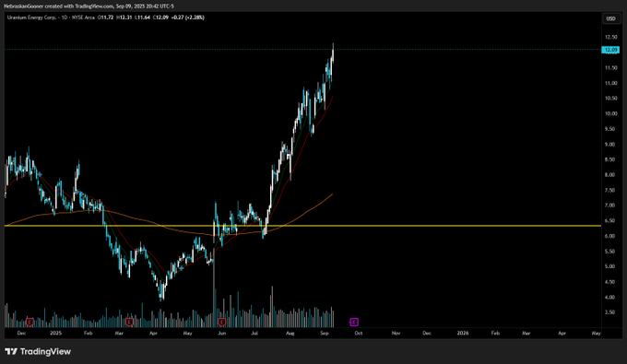This screenshot has height=364, width=627.
Task: Click the Aug label on time axis
Action: click(290, 334)
